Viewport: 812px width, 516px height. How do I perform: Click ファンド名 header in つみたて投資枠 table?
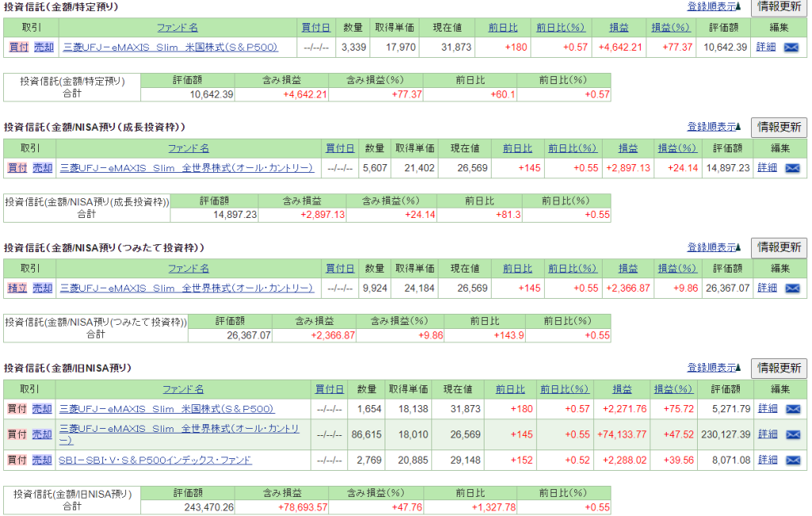(189, 269)
